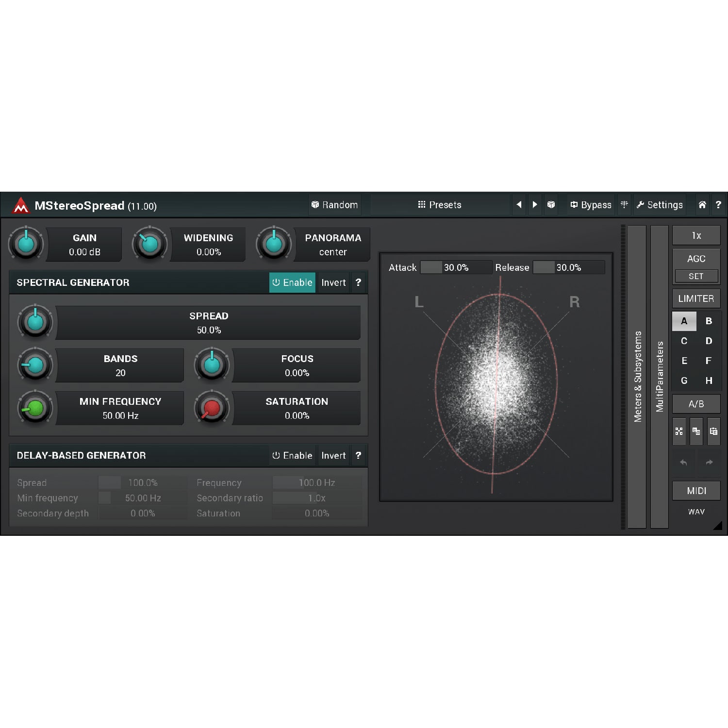The width and height of the screenshot is (728, 728).
Task: Disable the Spectral Generator Enable toggle
Action: 292,282
